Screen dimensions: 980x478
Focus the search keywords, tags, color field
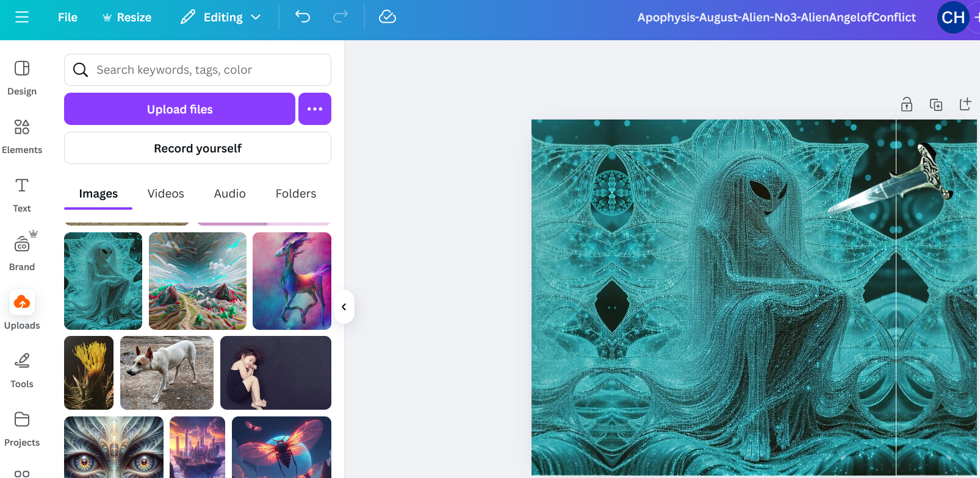(x=198, y=70)
